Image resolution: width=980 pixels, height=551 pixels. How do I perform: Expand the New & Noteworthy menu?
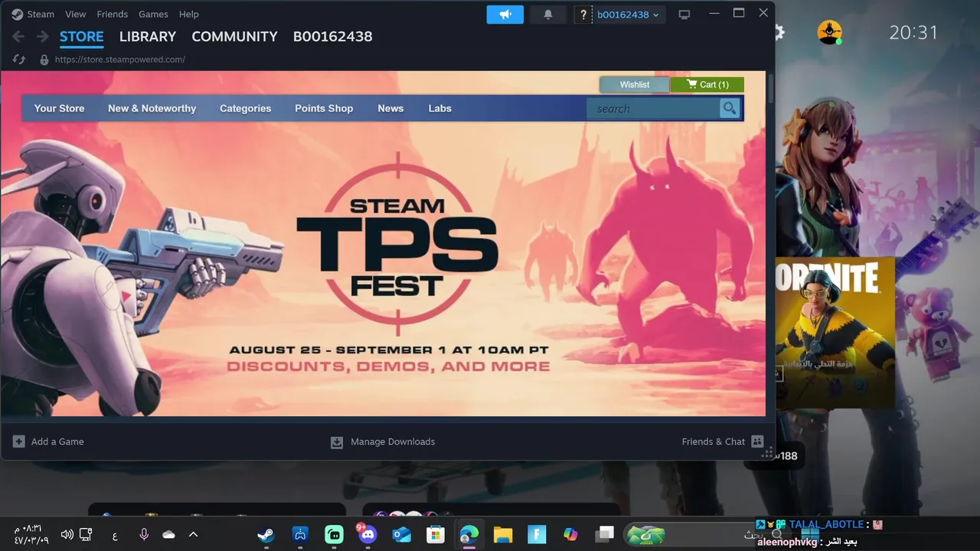click(152, 108)
